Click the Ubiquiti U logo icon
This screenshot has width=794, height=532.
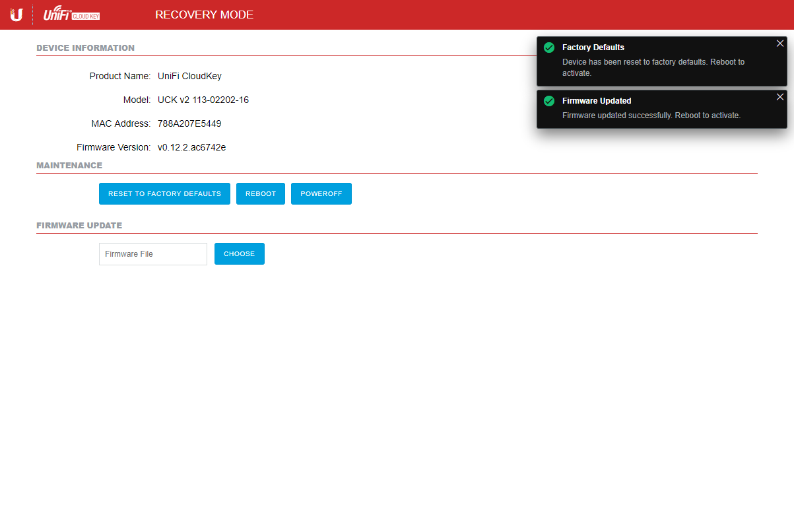coord(17,15)
